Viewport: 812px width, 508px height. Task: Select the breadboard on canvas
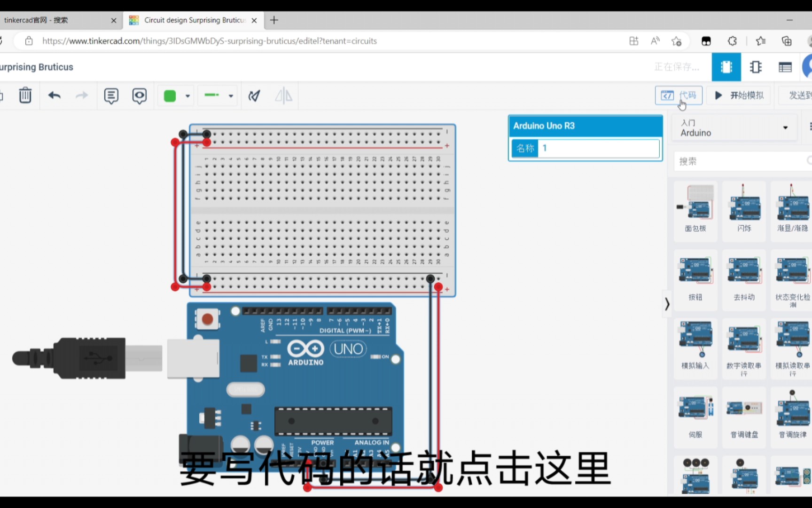point(322,210)
